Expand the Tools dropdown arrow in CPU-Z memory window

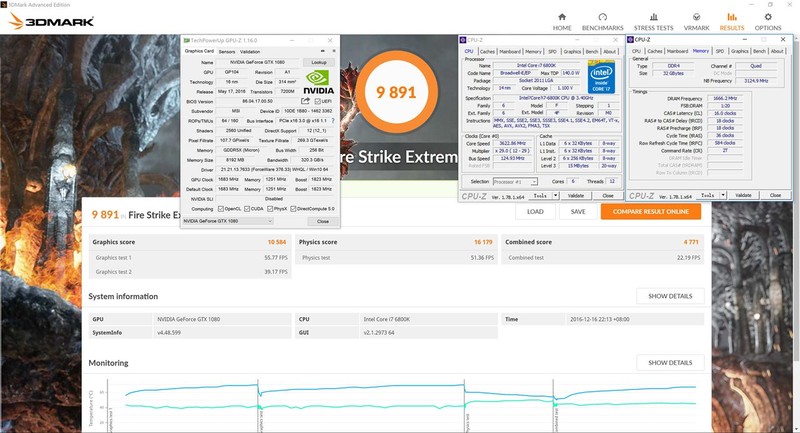click(726, 197)
